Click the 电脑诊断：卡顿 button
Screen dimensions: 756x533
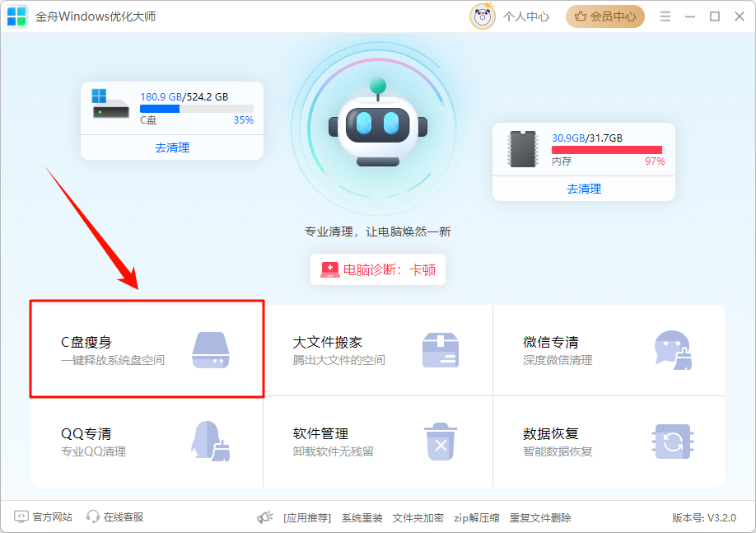[x=378, y=269]
